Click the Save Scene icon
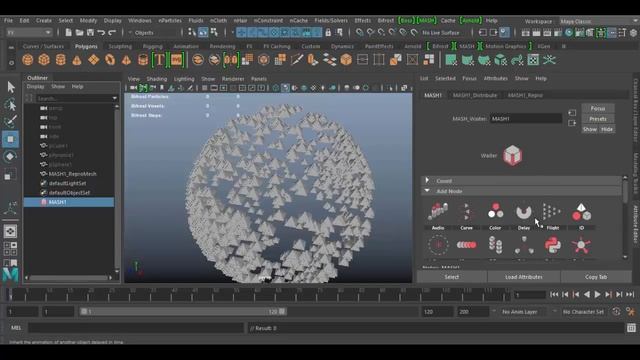The width and height of the screenshot is (640, 360). pos(90,33)
